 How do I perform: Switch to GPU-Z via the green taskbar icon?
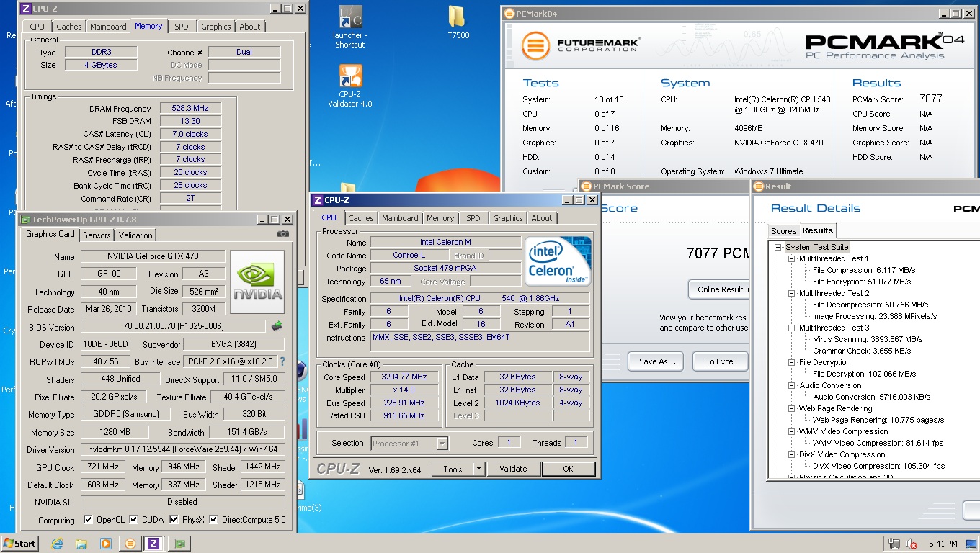(179, 544)
